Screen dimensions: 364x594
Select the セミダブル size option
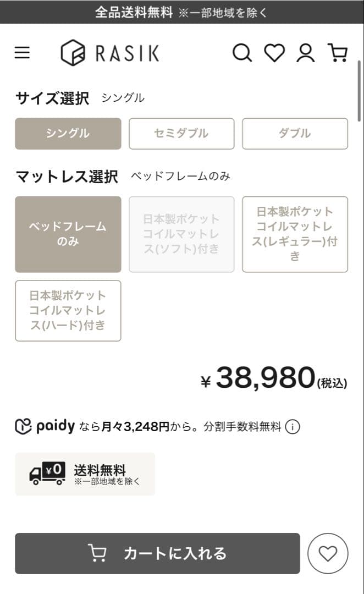point(181,134)
